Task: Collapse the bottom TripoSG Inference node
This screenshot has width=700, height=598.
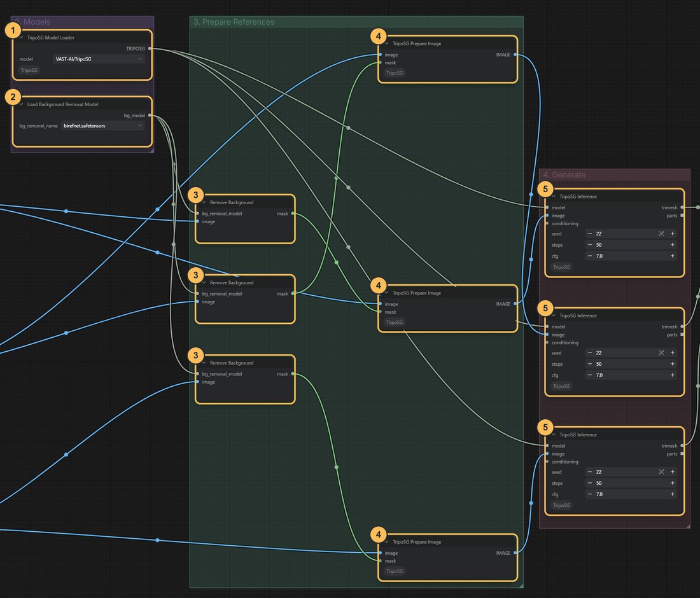Action: pyautogui.click(x=554, y=435)
